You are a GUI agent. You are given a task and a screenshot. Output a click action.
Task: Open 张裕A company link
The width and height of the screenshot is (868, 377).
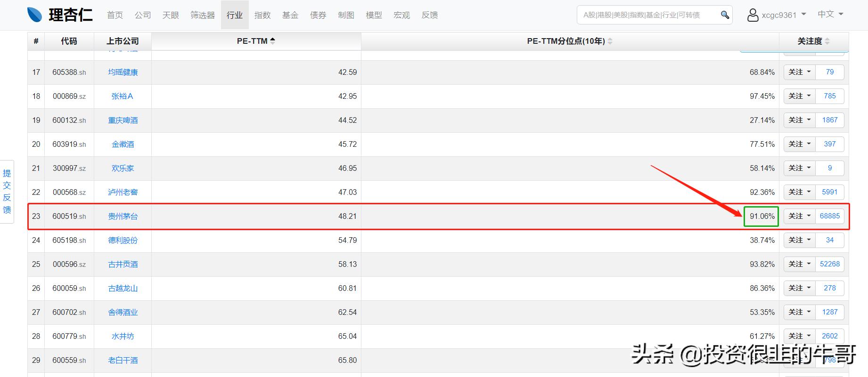(123, 96)
